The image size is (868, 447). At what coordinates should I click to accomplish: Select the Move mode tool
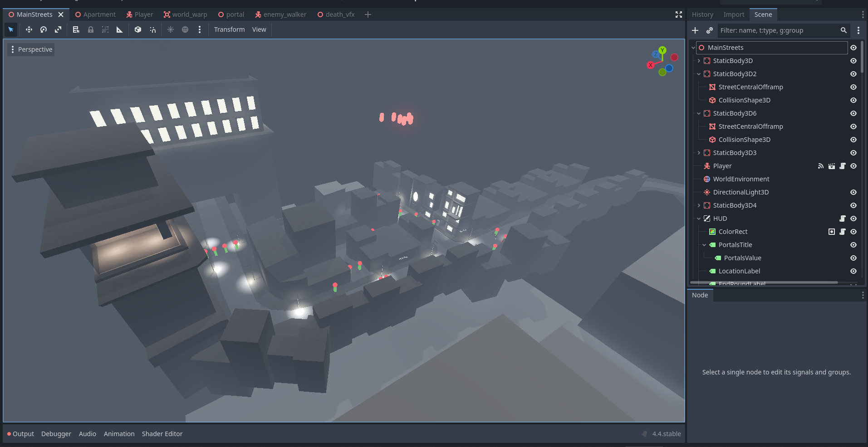coord(29,29)
